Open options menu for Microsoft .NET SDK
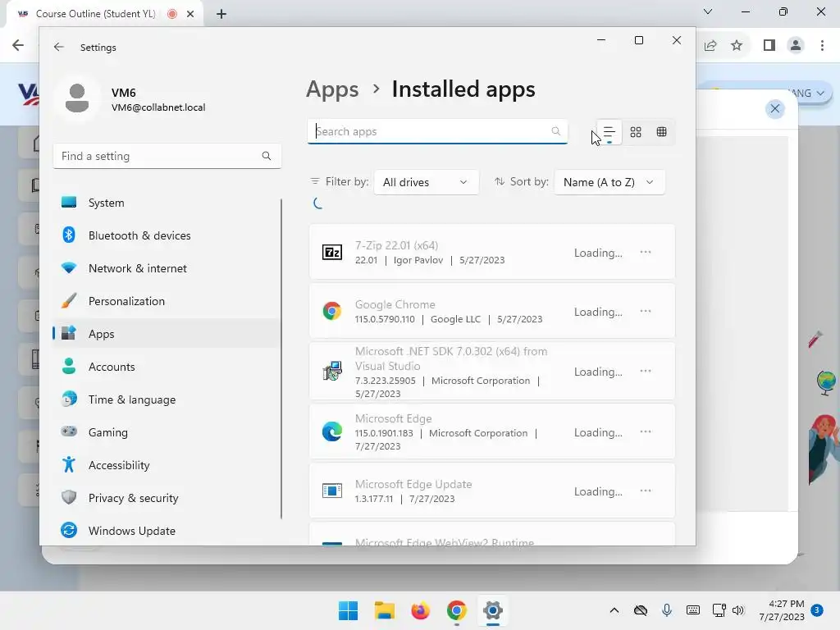 click(x=646, y=372)
